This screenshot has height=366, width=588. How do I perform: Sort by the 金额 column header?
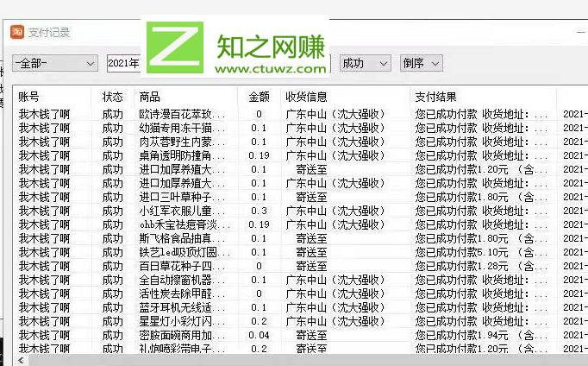click(260, 97)
